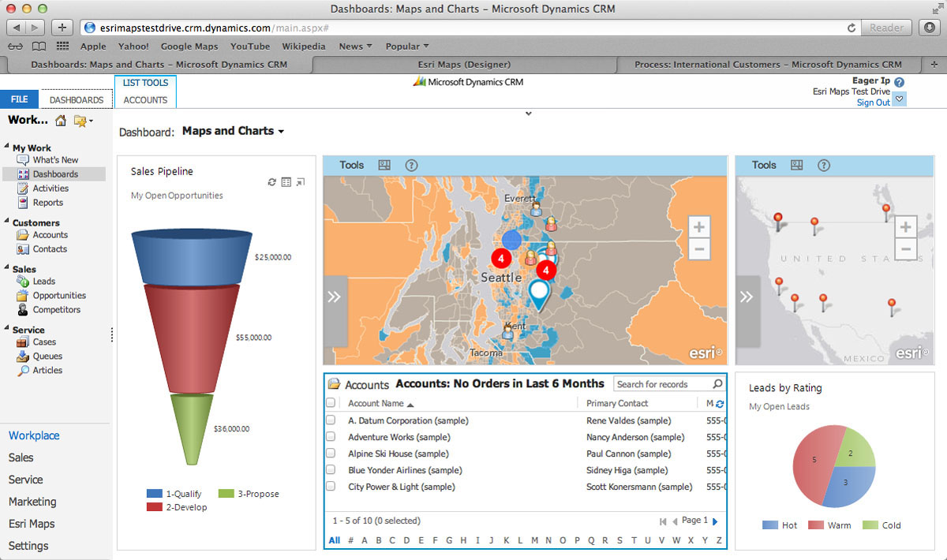Open the Maps and Charts dashboard dropdown
The width and height of the screenshot is (947, 560).
click(x=281, y=132)
